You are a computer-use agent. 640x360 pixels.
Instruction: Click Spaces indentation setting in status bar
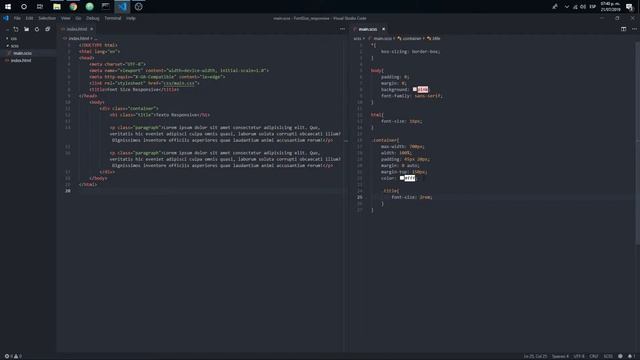[560, 356]
